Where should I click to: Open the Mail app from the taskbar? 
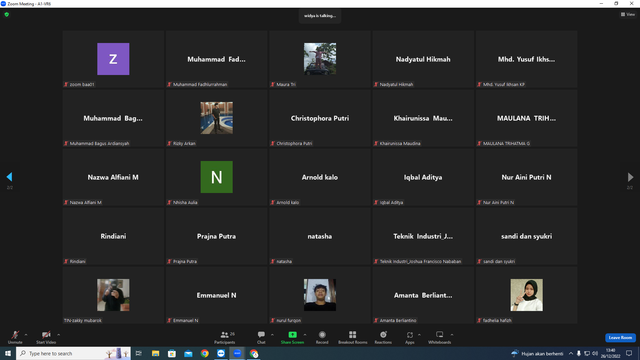[188, 353]
